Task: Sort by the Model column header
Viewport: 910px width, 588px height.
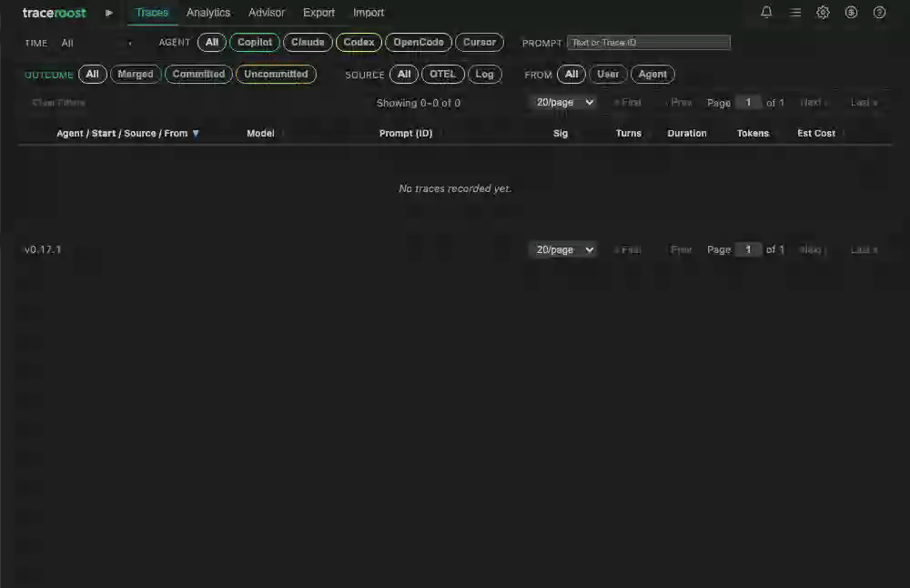Action: (x=260, y=134)
